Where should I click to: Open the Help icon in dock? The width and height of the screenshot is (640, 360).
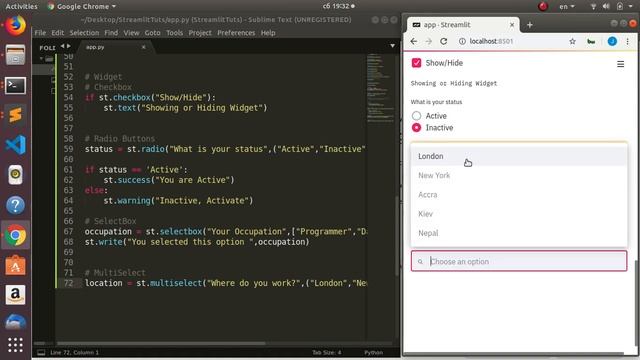pyautogui.click(x=15, y=205)
